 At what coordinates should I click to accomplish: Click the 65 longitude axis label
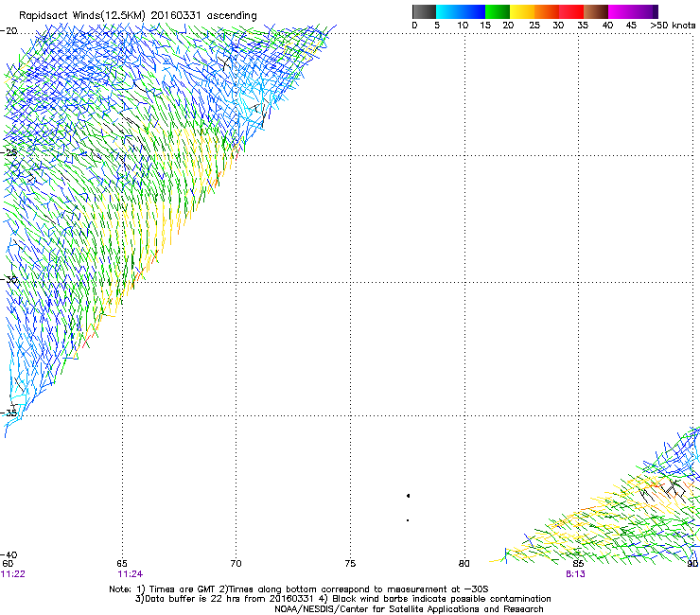(x=122, y=564)
